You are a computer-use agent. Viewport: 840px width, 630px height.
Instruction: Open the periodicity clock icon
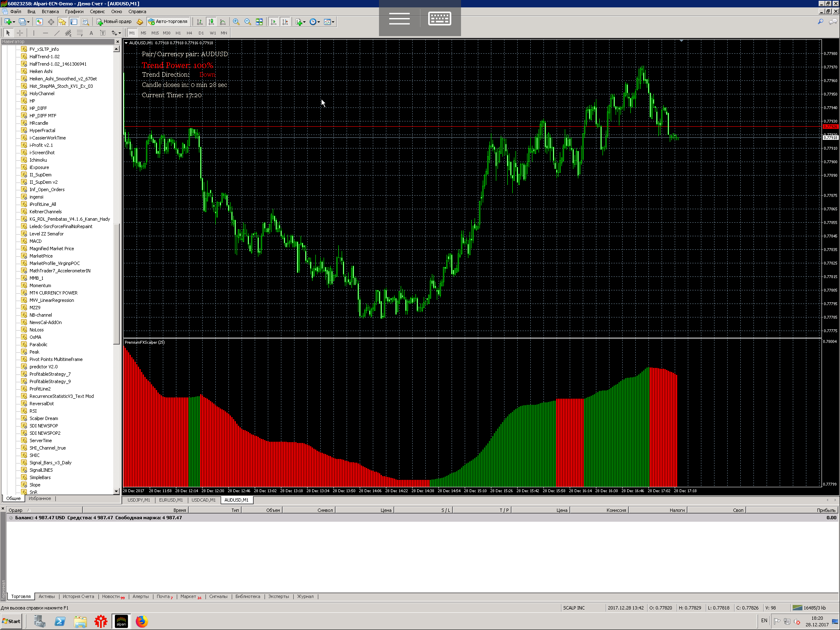tap(313, 22)
